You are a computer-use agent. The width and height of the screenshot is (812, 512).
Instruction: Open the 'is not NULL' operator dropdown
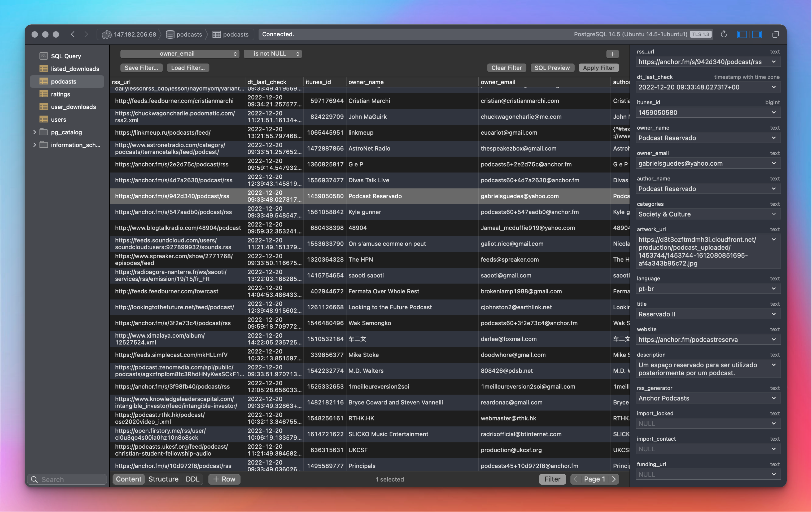[x=273, y=54]
